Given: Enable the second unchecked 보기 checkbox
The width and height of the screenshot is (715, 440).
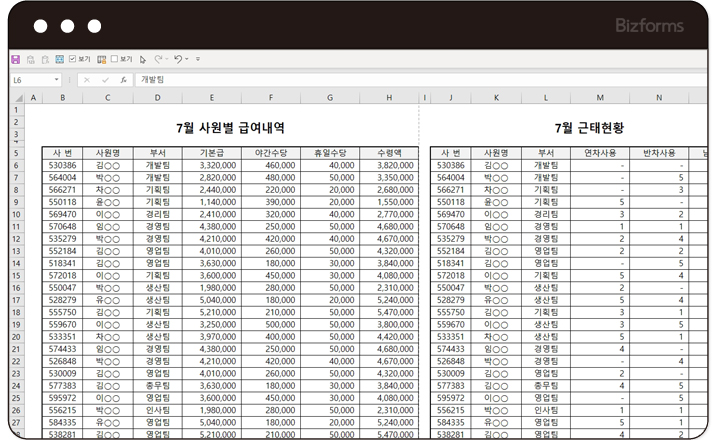Looking at the screenshot, I should click(113, 59).
